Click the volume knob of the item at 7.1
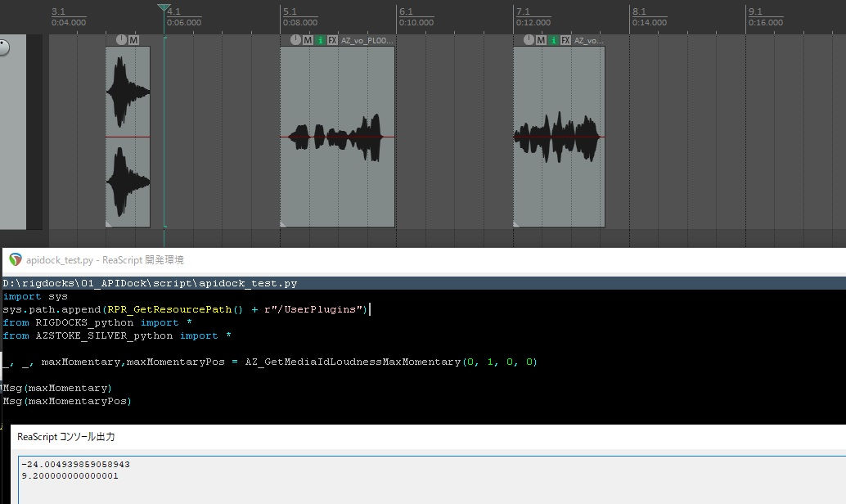The width and height of the screenshot is (846, 504). [529, 40]
